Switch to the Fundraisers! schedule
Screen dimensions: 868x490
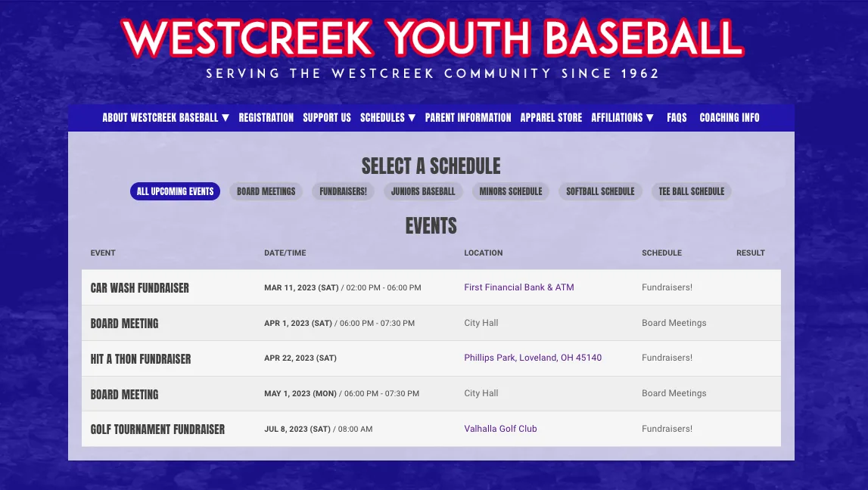[x=343, y=191]
